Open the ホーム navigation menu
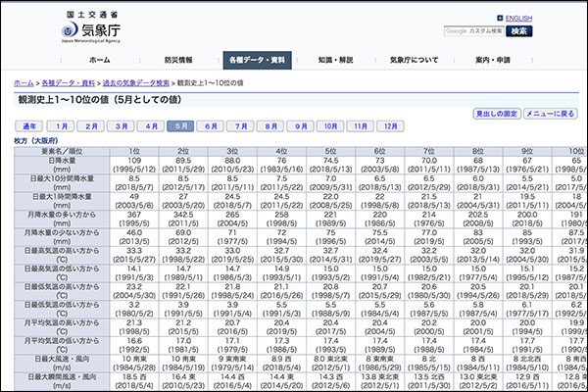Image resolution: width=588 pixels, height=392 pixels. (x=100, y=60)
